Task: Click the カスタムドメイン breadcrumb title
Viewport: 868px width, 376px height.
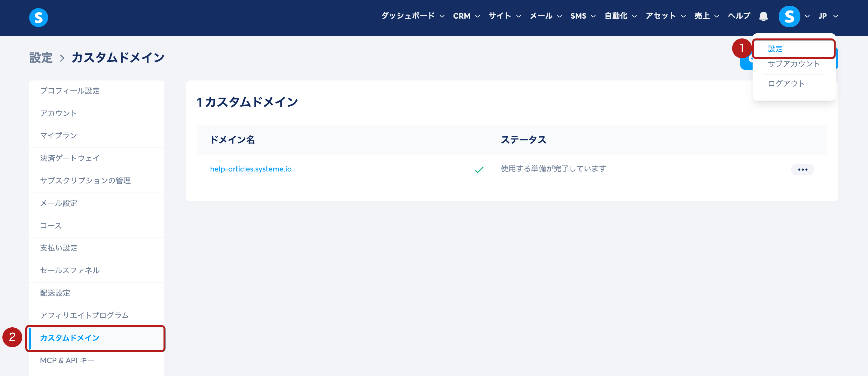Action: [118, 58]
